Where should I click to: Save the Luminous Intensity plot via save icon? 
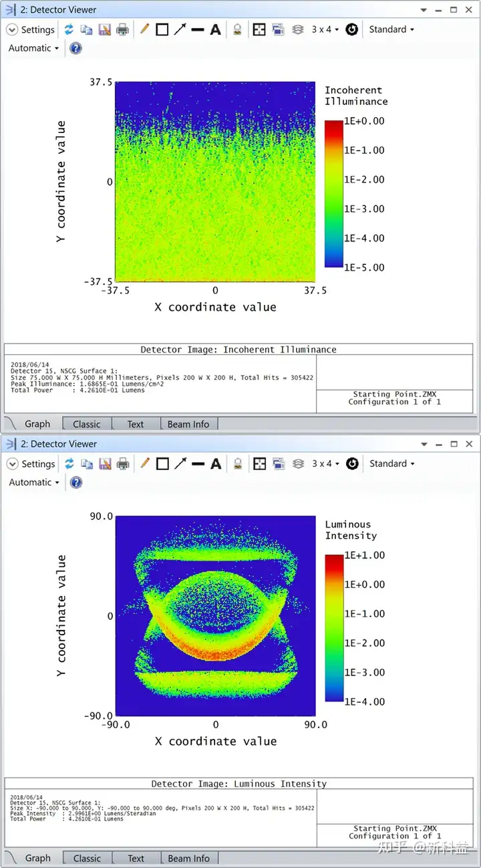[105, 463]
